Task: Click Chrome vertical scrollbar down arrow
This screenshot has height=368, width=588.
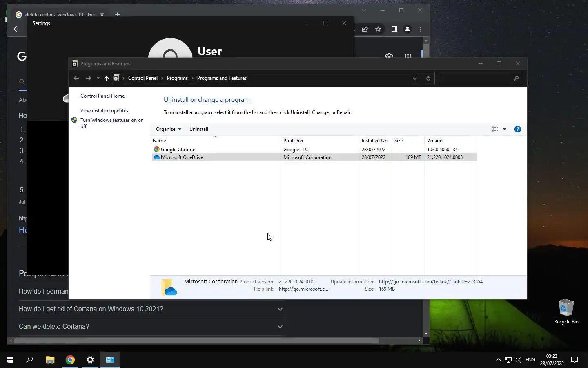Action: click(x=426, y=334)
